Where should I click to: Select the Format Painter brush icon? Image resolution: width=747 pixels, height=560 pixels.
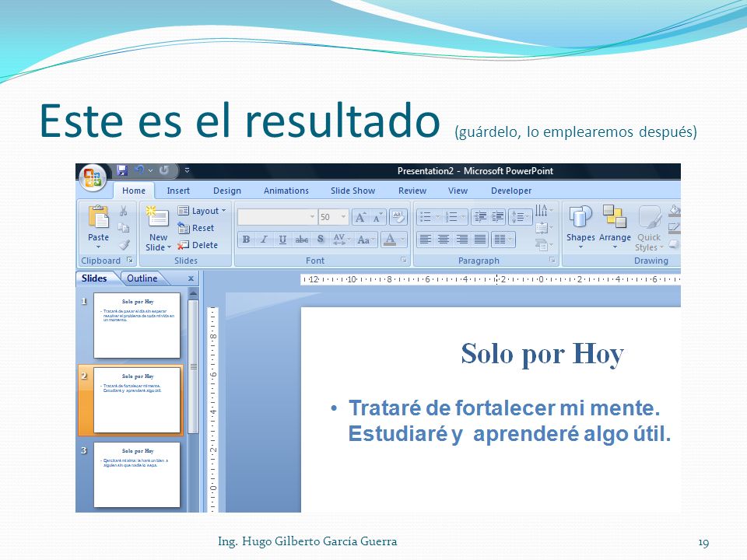(x=124, y=245)
